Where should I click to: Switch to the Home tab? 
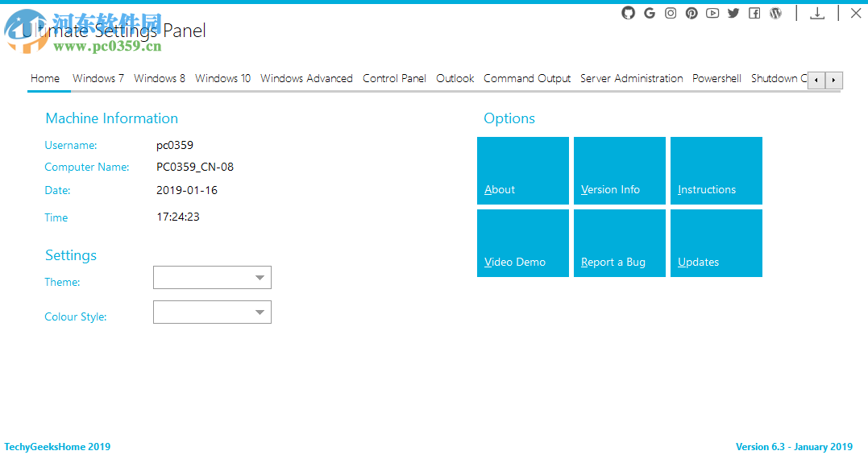(x=45, y=78)
